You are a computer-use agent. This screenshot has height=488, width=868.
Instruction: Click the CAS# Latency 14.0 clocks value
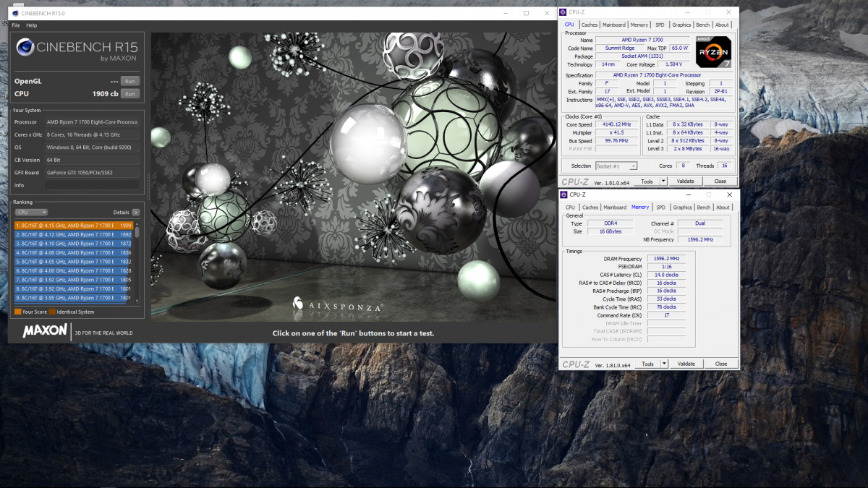666,275
